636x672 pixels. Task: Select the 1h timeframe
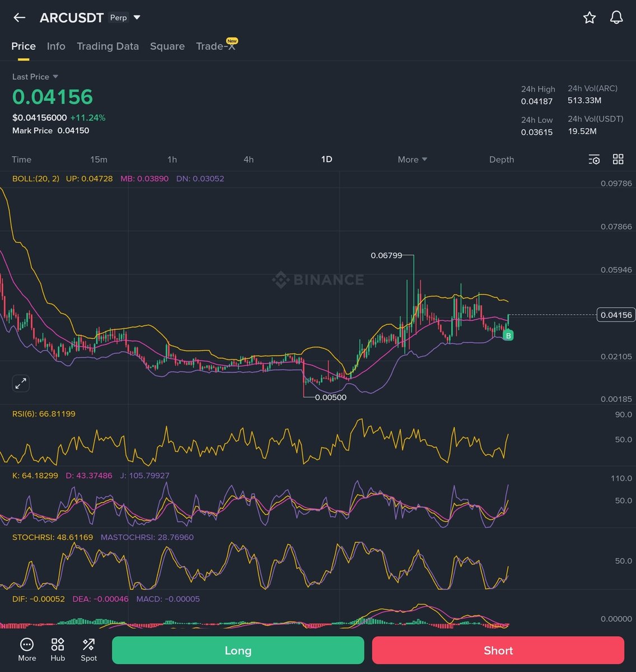pos(172,160)
